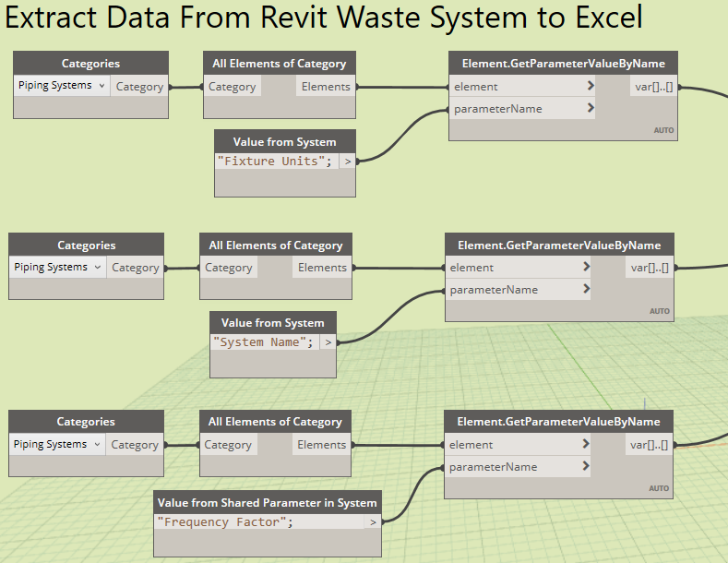The width and height of the screenshot is (728, 563).
Task: Click Category input port of bottom All Elements node
Action: (x=228, y=445)
